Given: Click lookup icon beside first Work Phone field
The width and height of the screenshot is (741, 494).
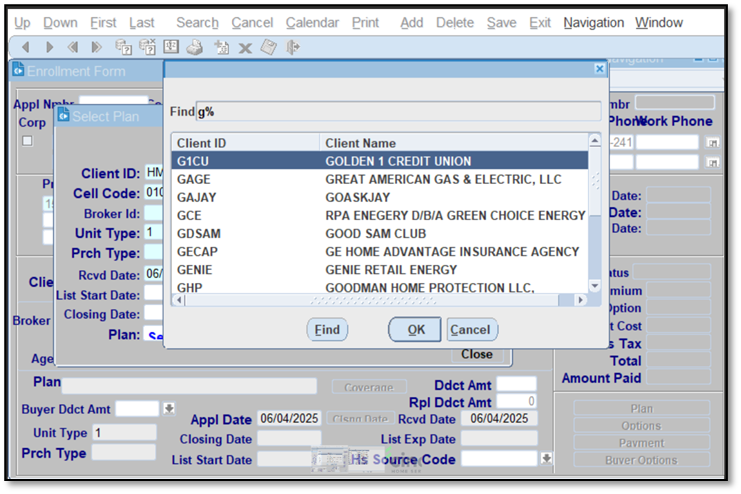Looking at the screenshot, I should (713, 142).
